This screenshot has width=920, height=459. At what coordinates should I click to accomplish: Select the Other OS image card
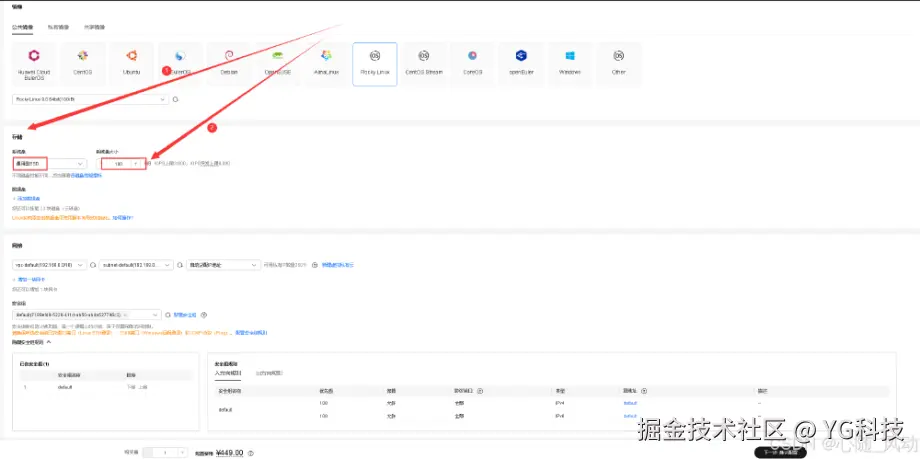[x=618, y=64]
